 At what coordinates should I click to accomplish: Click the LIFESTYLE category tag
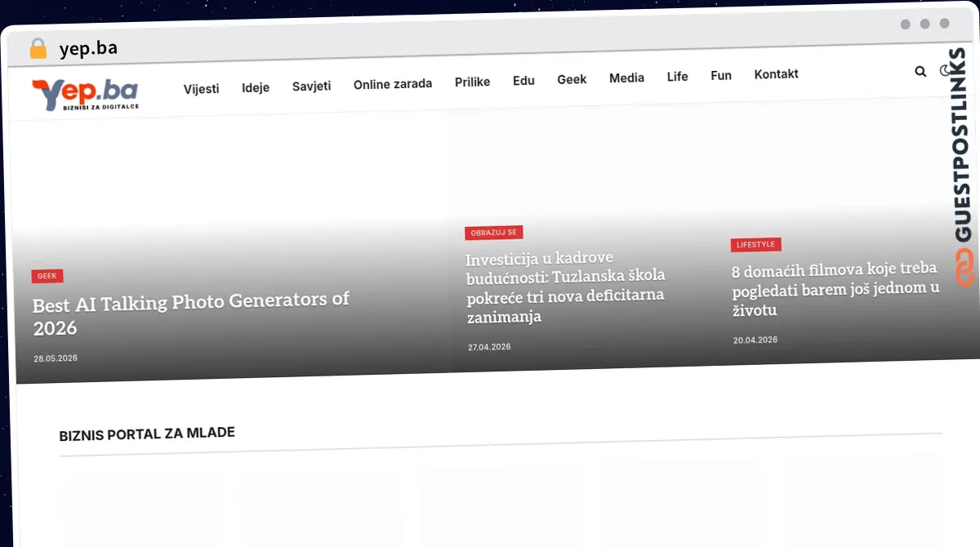(755, 244)
